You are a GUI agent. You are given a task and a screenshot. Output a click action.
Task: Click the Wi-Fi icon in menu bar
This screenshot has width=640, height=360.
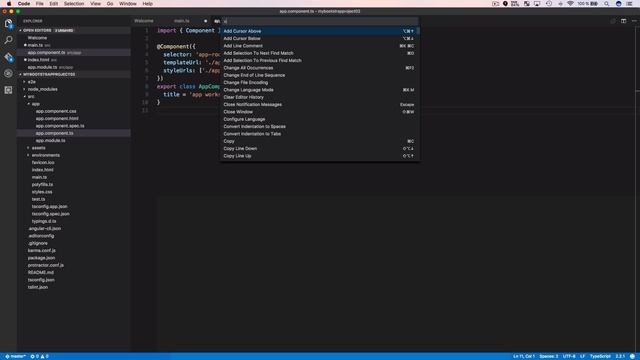coord(570,4)
